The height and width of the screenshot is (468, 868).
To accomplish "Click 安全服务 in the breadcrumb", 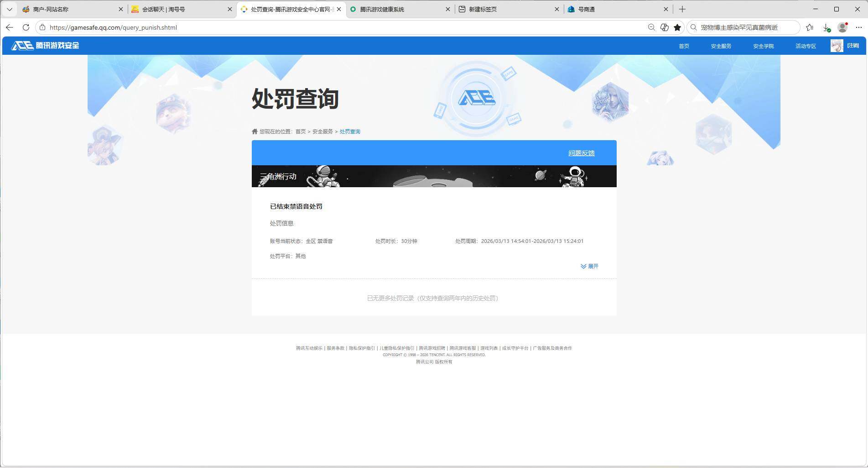I will pyautogui.click(x=322, y=131).
